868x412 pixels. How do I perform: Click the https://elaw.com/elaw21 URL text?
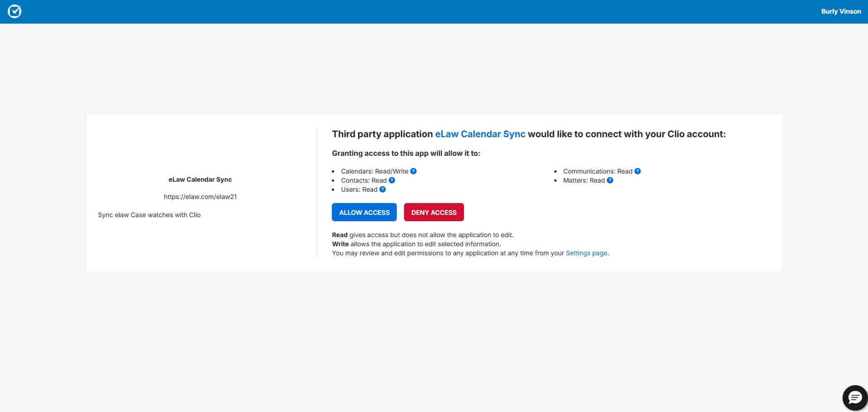pos(200,197)
